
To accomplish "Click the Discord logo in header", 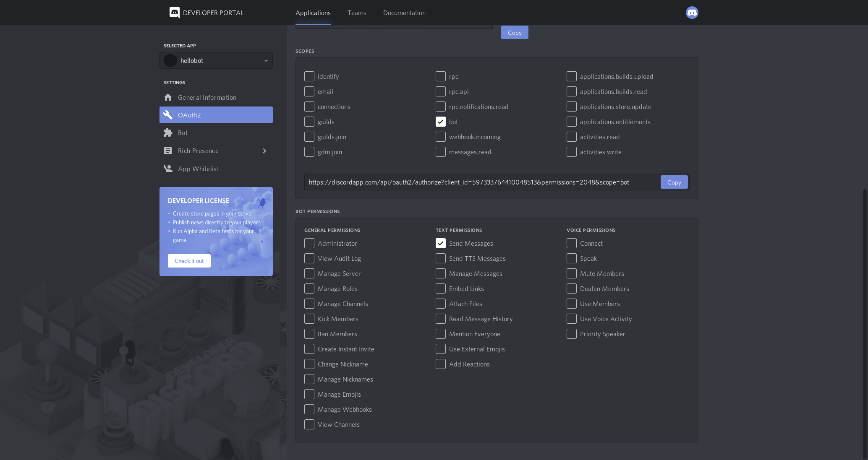I will (175, 13).
